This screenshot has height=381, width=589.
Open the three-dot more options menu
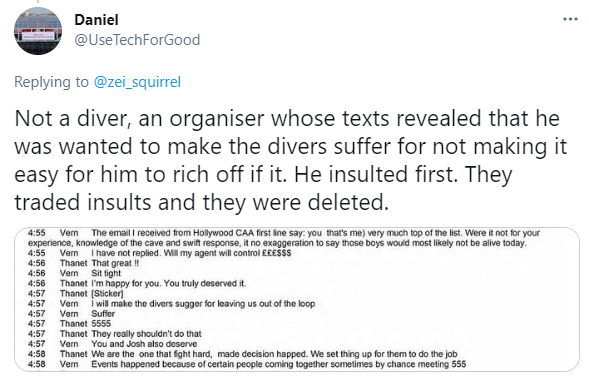click(570, 19)
